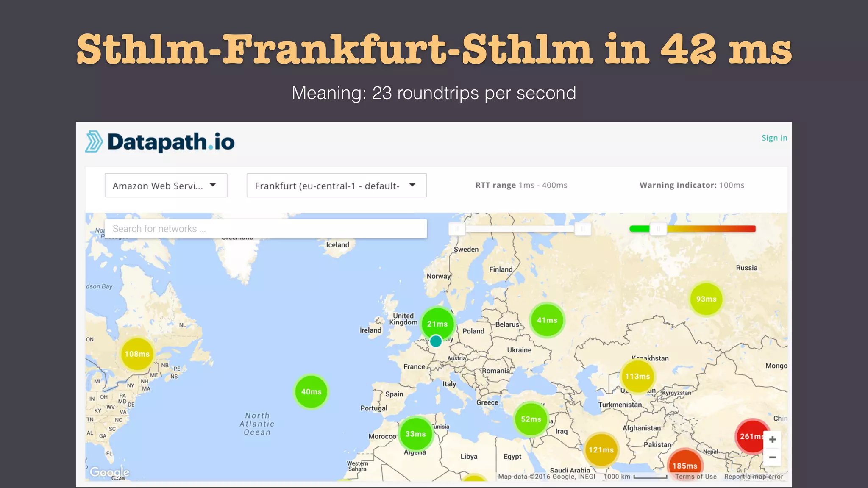Click the right RTT range slider handle

click(583, 229)
